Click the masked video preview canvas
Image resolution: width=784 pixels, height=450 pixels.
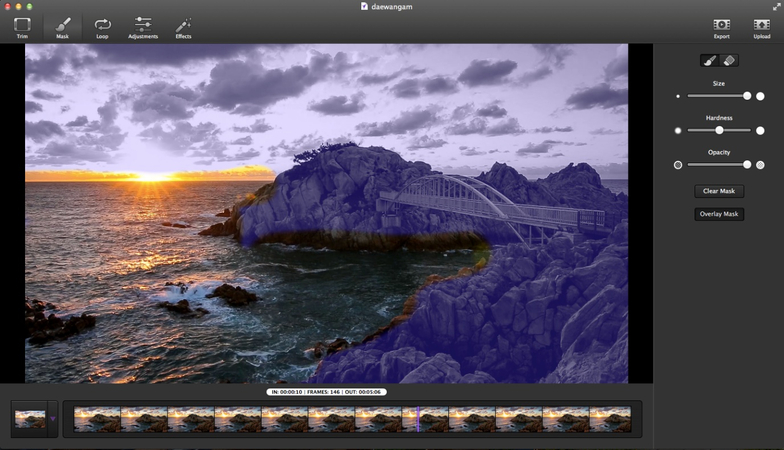[326, 214]
